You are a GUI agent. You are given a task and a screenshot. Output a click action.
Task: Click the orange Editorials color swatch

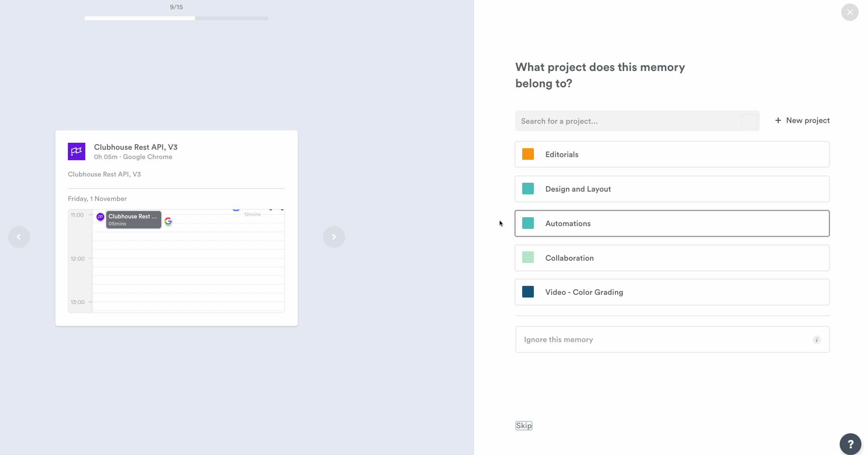(528, 154)
